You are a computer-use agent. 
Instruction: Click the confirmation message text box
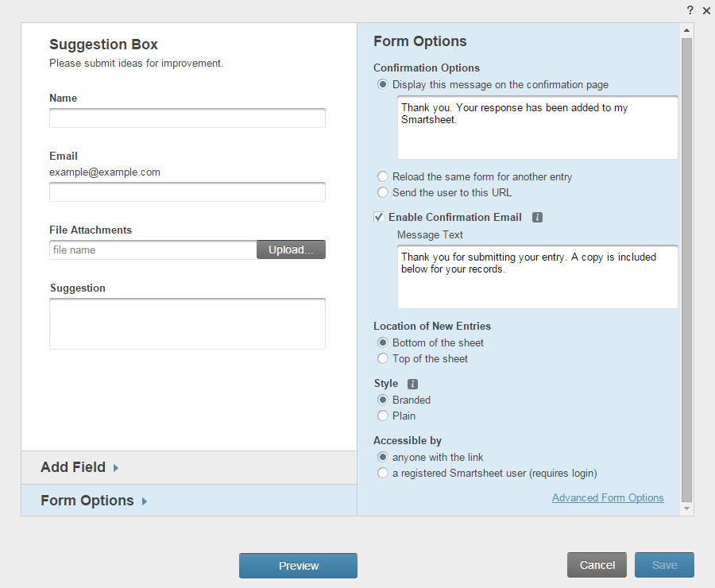[x=537, y=127]
